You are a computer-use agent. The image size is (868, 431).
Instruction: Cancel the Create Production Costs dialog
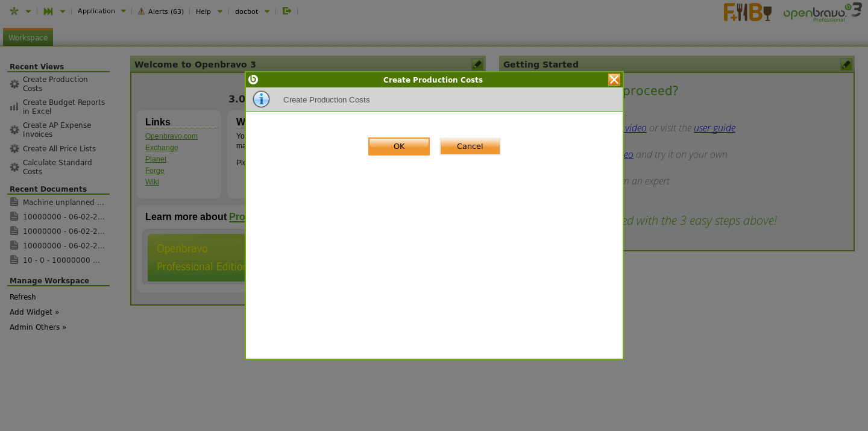(470, 146)
